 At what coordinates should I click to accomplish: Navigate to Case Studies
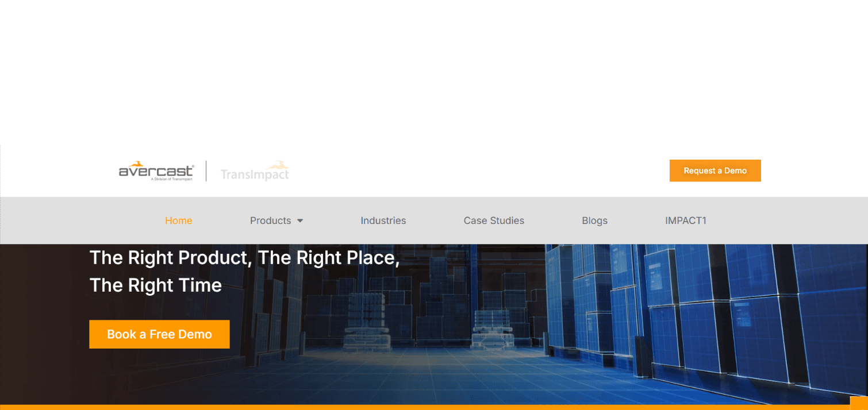point(494,221)
